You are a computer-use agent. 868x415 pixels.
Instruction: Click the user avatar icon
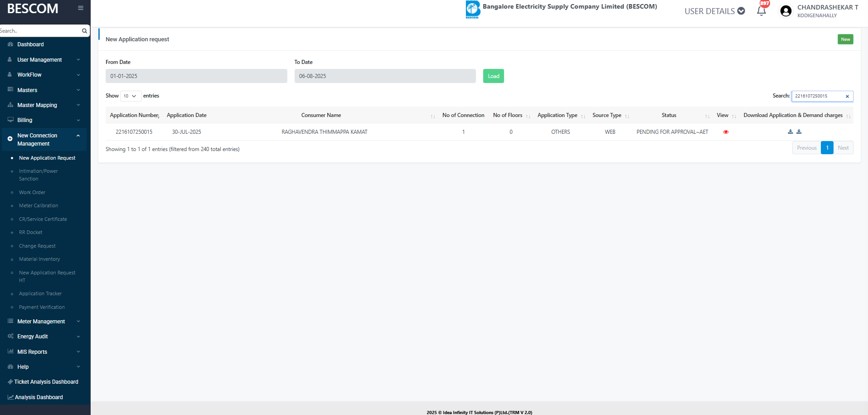coord(786,11)
